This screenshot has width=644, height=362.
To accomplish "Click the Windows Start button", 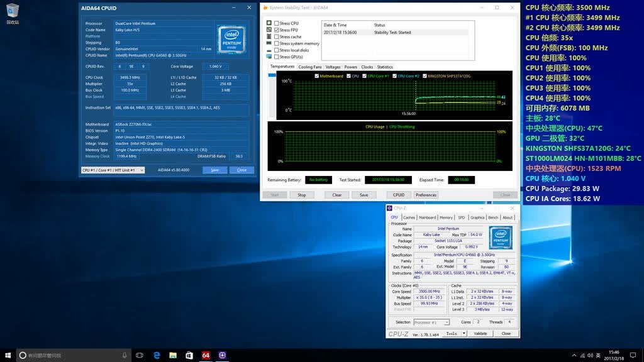I will (x=8, y=355).
